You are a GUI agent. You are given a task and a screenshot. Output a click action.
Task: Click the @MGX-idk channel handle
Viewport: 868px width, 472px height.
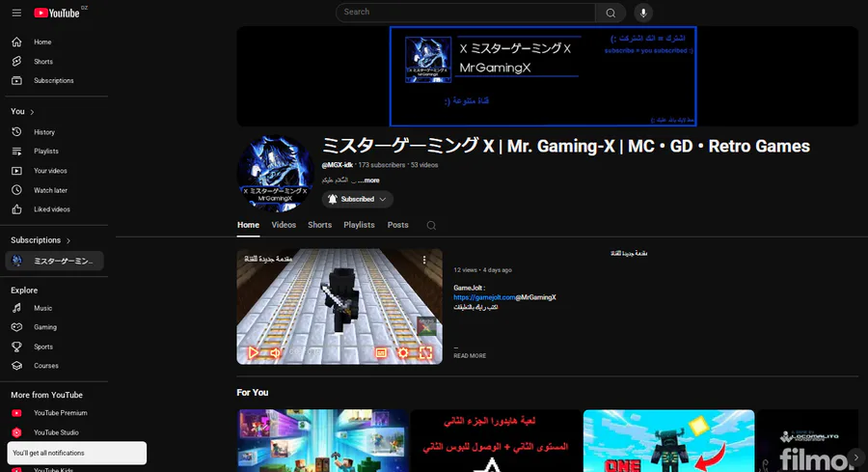pos(338,165)
